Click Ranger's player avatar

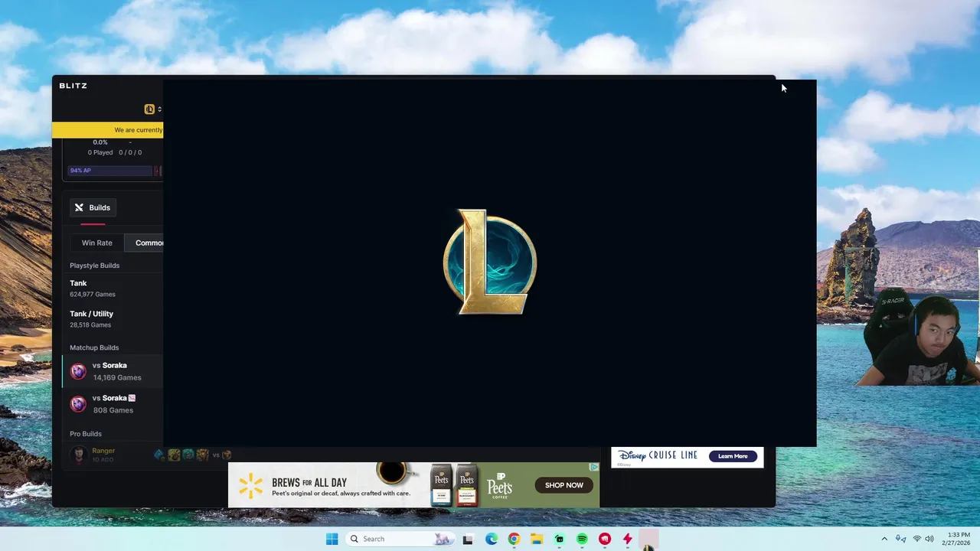click(x=79, y=455)
